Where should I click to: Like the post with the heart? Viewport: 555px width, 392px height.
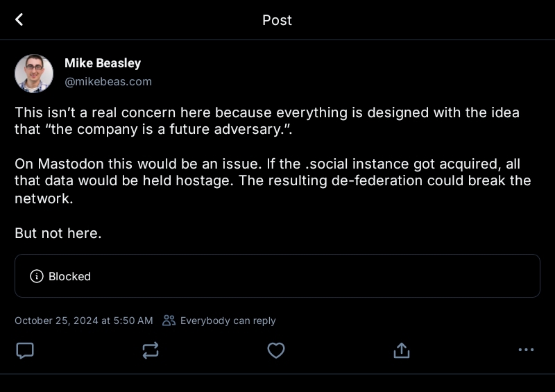click(x=276, y=350)
